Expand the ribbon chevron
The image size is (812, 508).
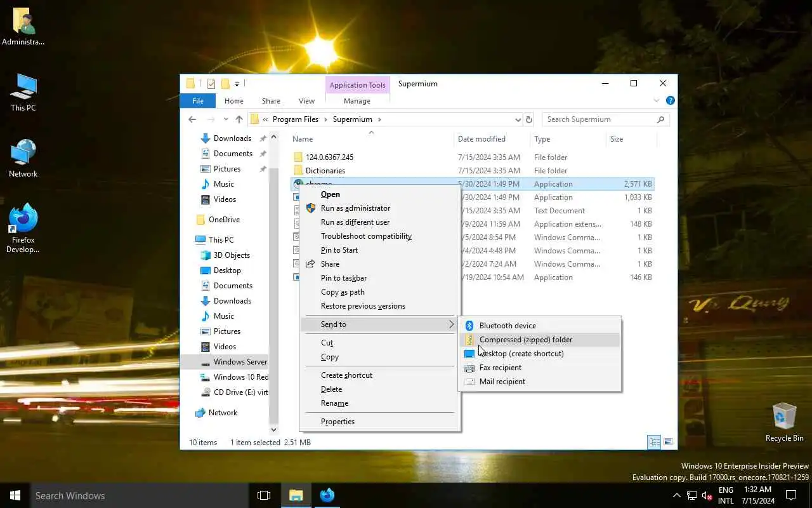click(657, 100)
